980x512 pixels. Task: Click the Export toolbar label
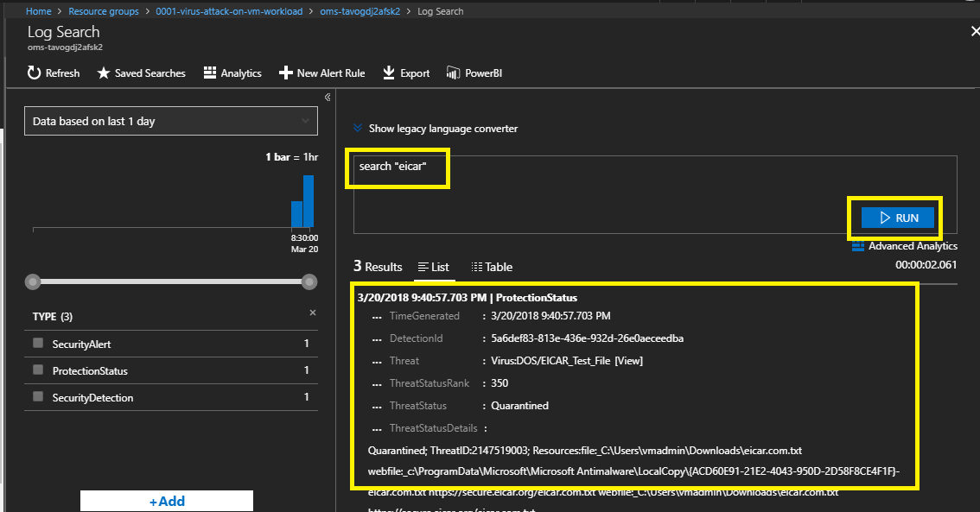tap(415, 73)
